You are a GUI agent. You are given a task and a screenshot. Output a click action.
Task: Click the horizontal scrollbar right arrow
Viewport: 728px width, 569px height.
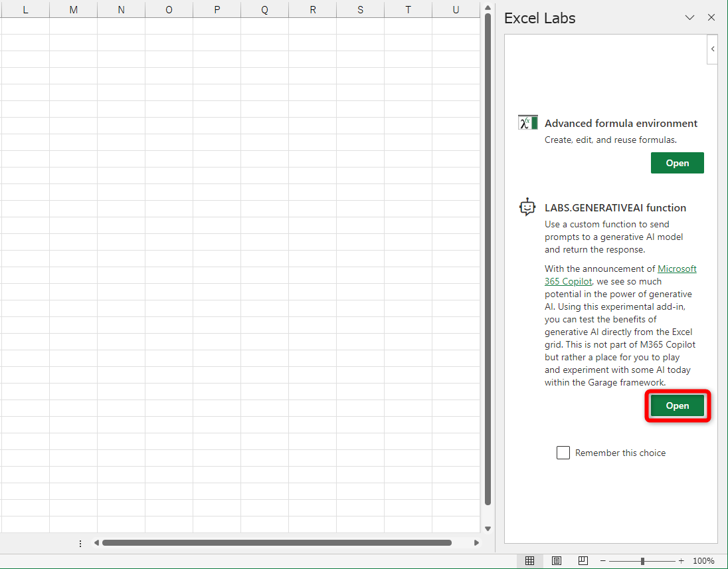pyautogui.click(x=476, y=542)
